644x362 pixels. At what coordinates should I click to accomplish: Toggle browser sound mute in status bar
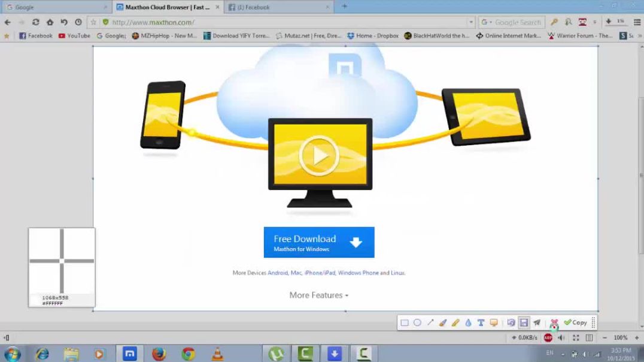click(x=561, y=338)
